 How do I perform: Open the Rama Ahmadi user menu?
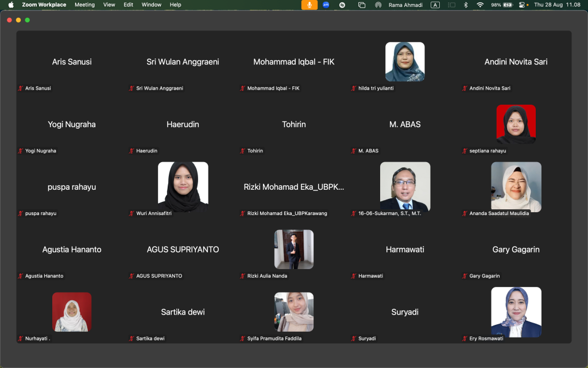point(405,5)
